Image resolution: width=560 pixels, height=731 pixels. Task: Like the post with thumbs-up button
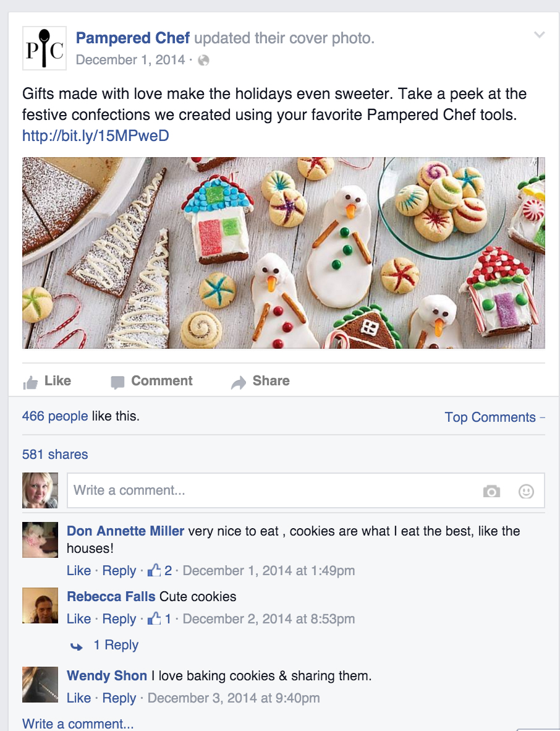(47, 381)
